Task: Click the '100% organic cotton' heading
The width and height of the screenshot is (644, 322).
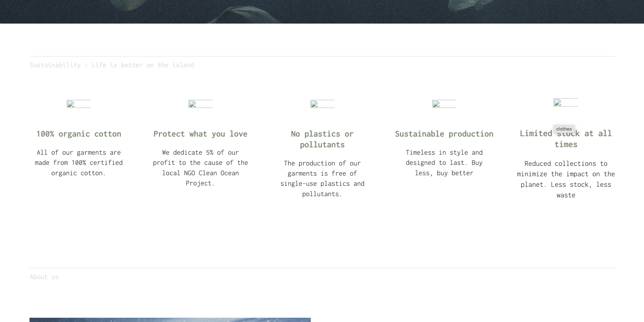Action: (78, 134)
